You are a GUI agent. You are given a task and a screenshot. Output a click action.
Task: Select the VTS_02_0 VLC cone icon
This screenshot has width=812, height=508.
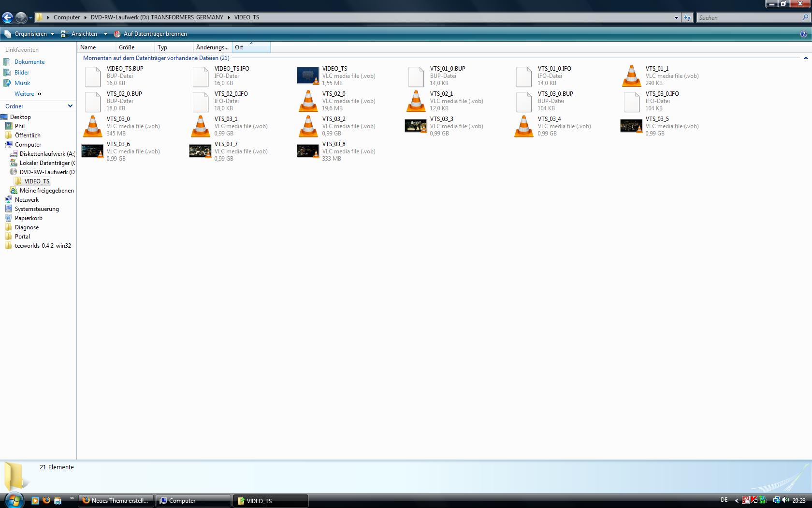pos(308,101)
